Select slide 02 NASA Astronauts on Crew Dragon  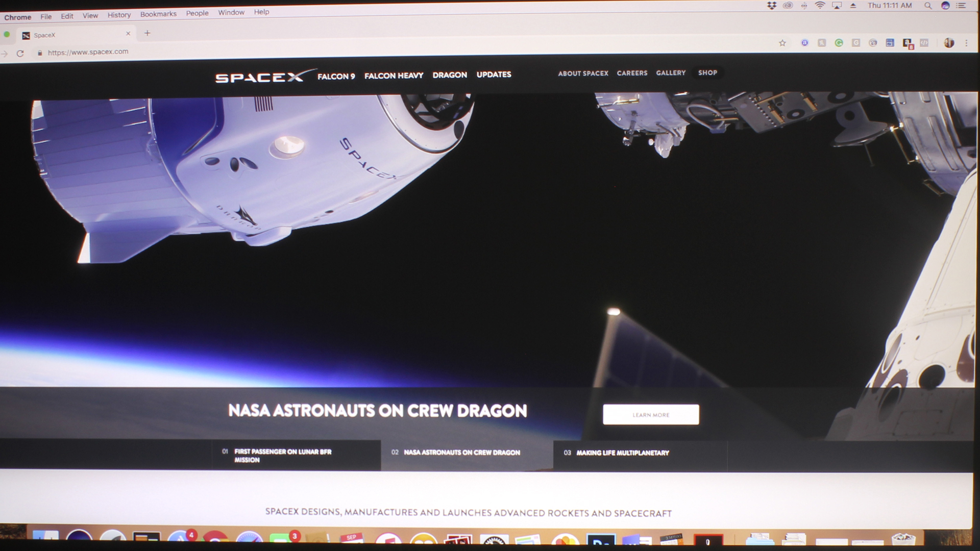click(467, 455)
